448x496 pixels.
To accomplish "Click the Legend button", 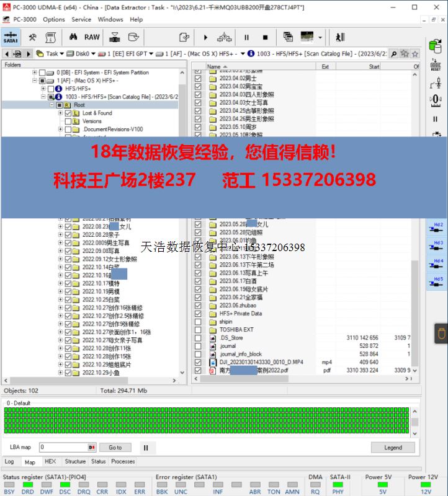I will (392, 447).
